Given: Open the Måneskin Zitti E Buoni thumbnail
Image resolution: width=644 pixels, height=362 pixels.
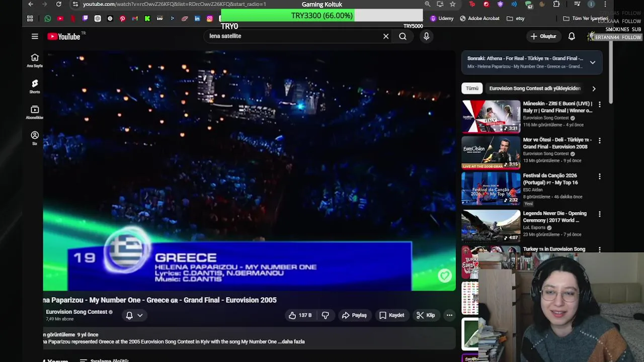Looking at the screenshot, I should [491, 117].
